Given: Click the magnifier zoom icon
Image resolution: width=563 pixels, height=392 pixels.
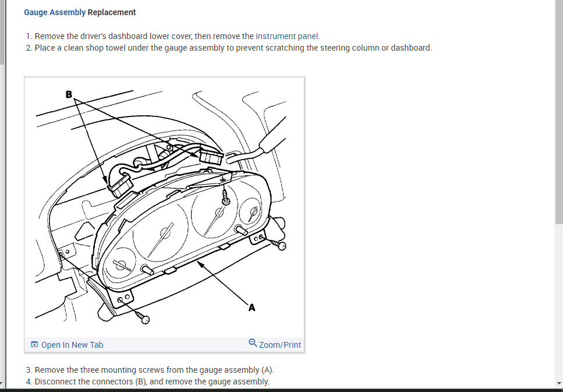Looking at the screenshot, I should [x=253, y=342].
